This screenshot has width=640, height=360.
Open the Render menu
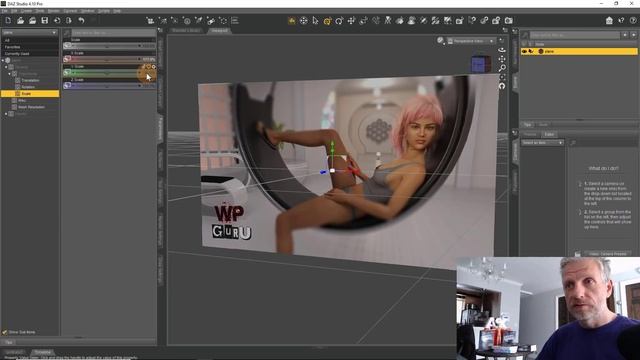click(53, 11)
